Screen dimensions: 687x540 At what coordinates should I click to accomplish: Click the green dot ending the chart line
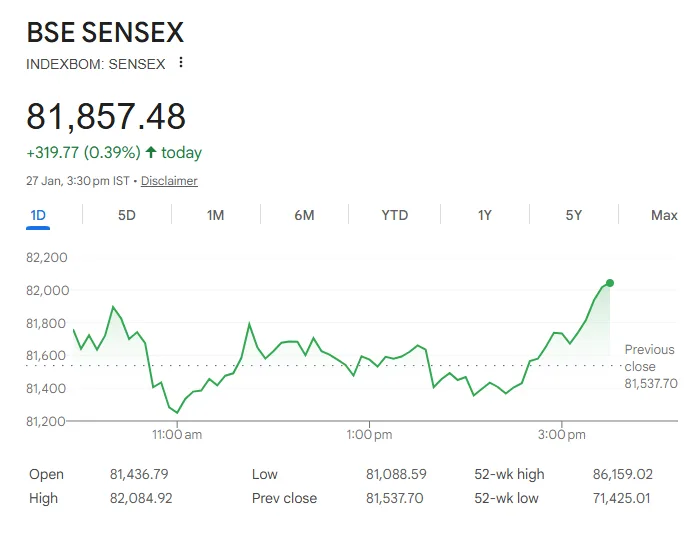point(610,283)
